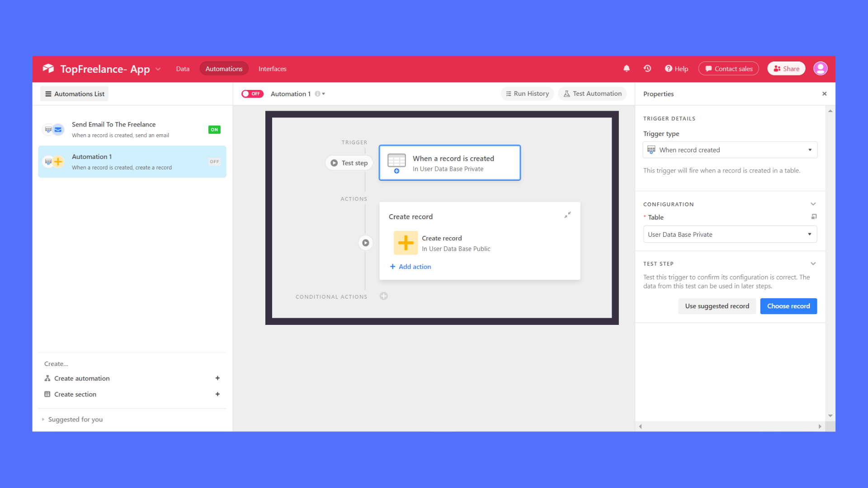Click the Automation 1 create-record icon

tap(58, 161)
